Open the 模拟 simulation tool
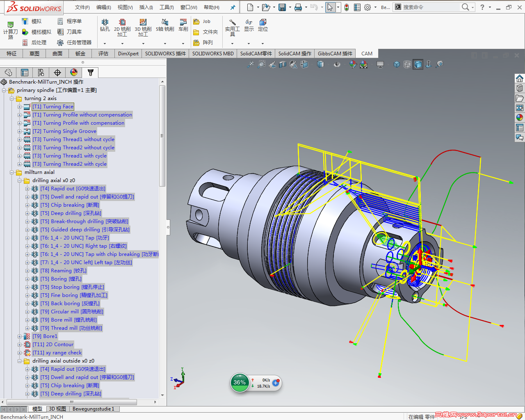 [x=32, y=21]
